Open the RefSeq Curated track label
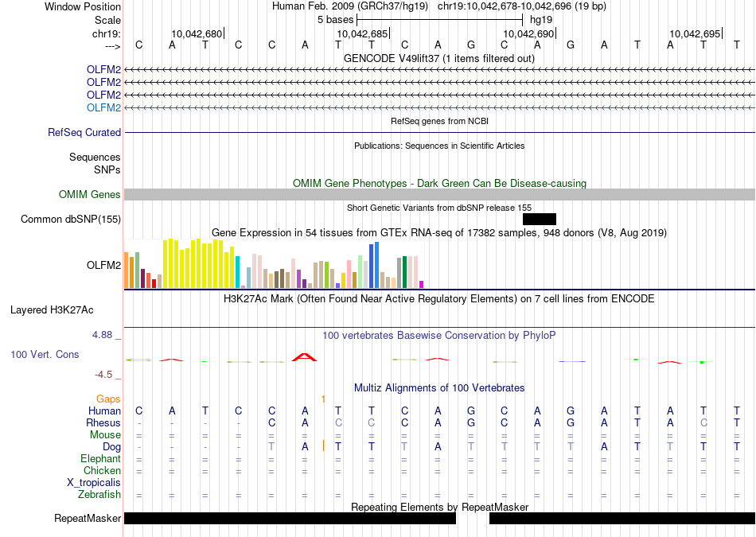 (84, 132)
